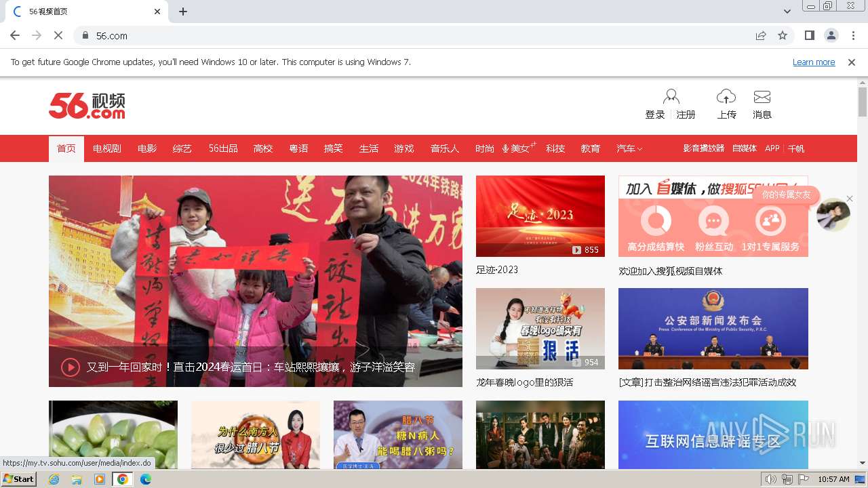Open Action Center flag tray icon
Viewport: 868px width, 488px height.
tap(803, 479)
